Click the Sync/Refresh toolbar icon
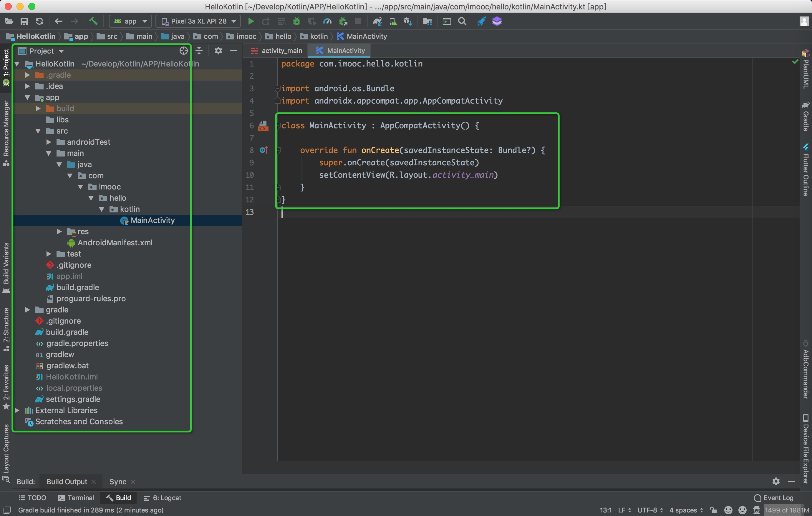812x516 pixels. click(39, 21)
